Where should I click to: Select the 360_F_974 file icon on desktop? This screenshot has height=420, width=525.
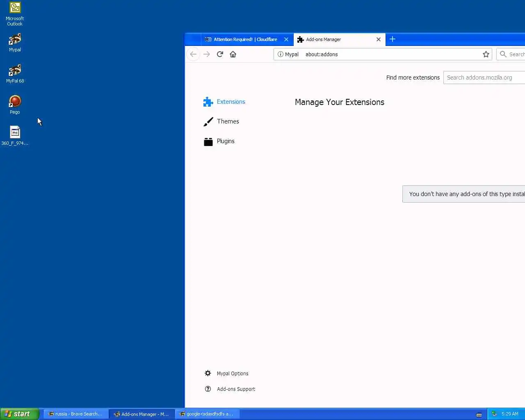[15, 136]
